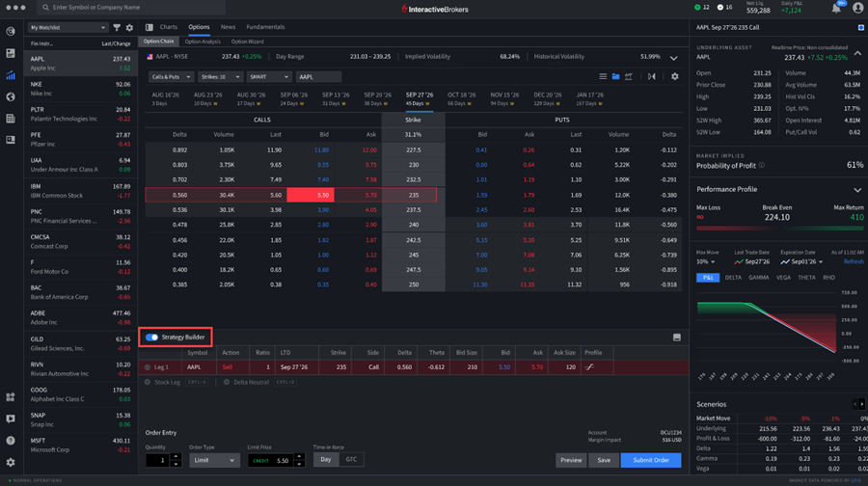Expand the Order Type Limit dropdown

click(214, 460)
